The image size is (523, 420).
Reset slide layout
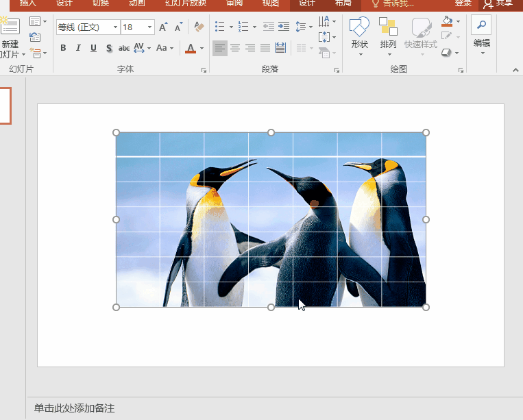(35, 37)
